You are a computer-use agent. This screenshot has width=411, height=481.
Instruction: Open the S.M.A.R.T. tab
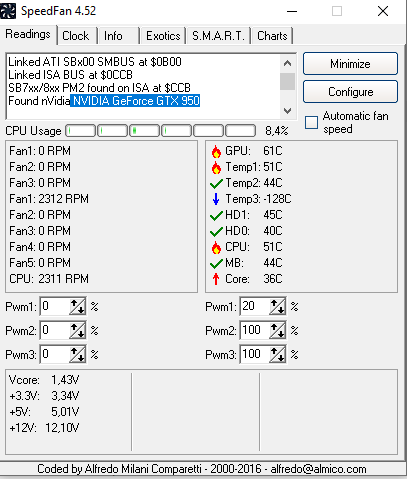[218, 36]
